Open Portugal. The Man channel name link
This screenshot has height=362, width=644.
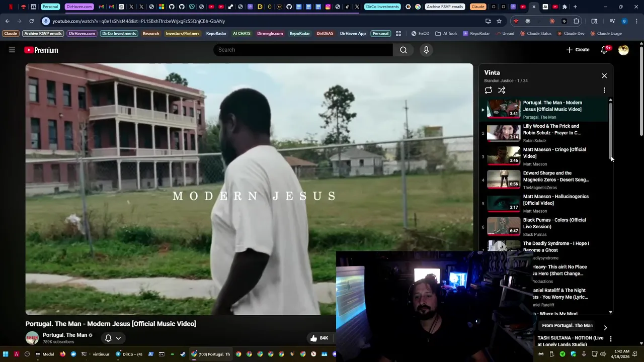(x=65, y=335)
